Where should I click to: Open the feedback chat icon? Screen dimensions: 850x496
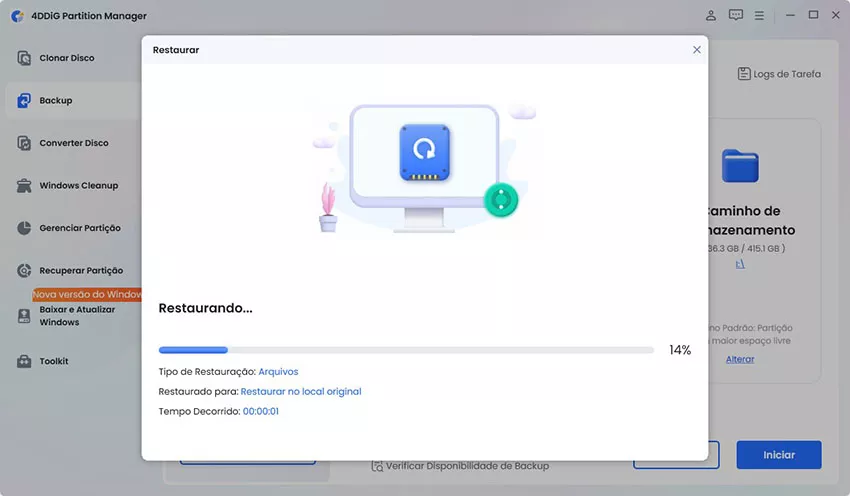(x=736, y=15)
